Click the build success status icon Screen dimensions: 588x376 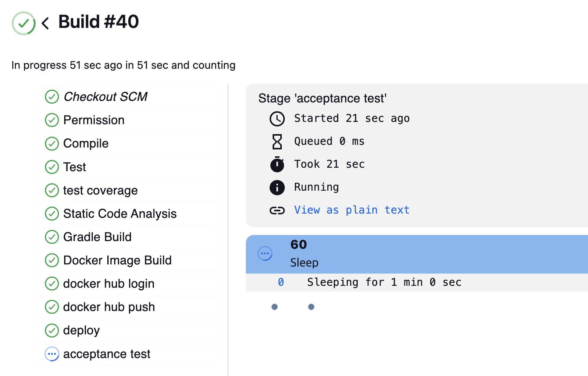24,23
